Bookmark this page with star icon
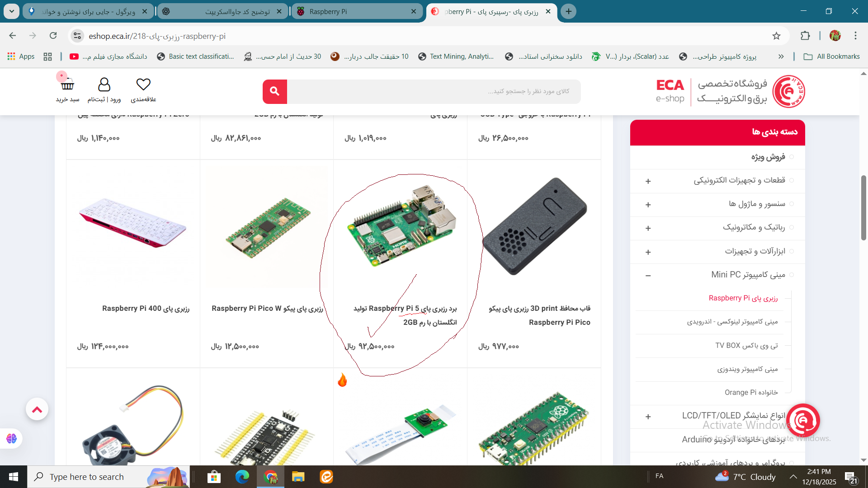The width and height of the screenshot is (868, 488). (776, 36)
